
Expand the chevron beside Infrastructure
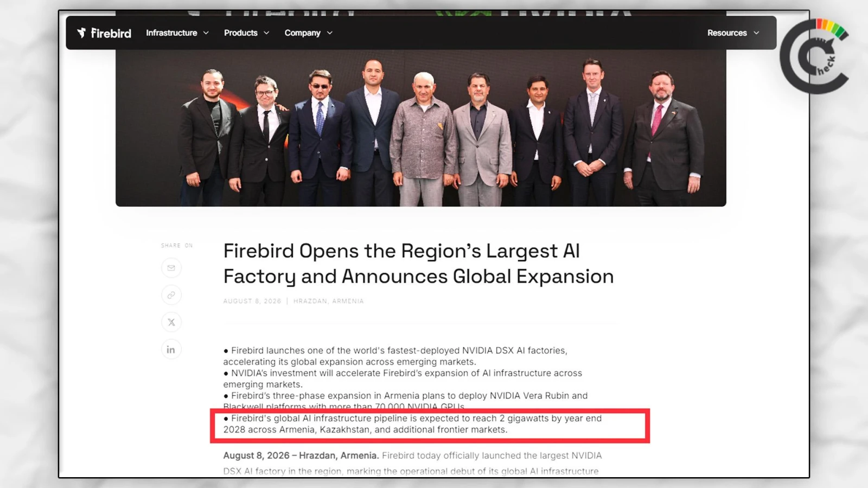click(x=206, y=33)
